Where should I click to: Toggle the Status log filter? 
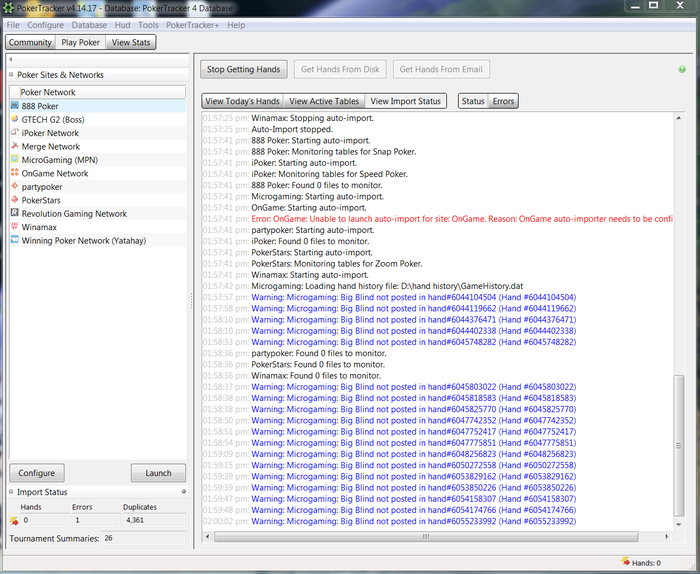pyautogui.click(x=473, y=101)
